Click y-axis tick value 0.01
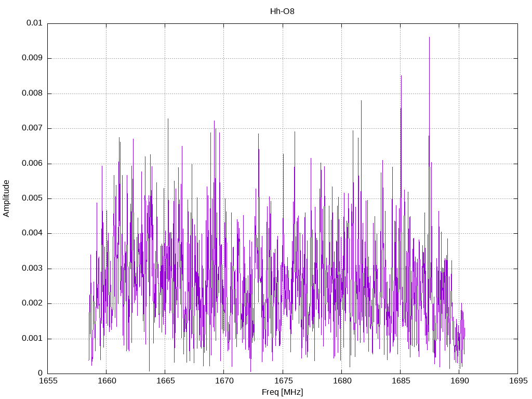This screenshot has height=399, width=532. (34, 23)
